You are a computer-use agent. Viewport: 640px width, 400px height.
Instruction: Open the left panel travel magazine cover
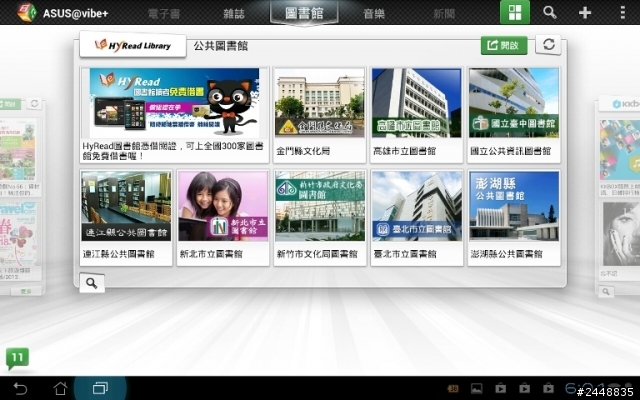pyautogui.click(x=18, y=234)
